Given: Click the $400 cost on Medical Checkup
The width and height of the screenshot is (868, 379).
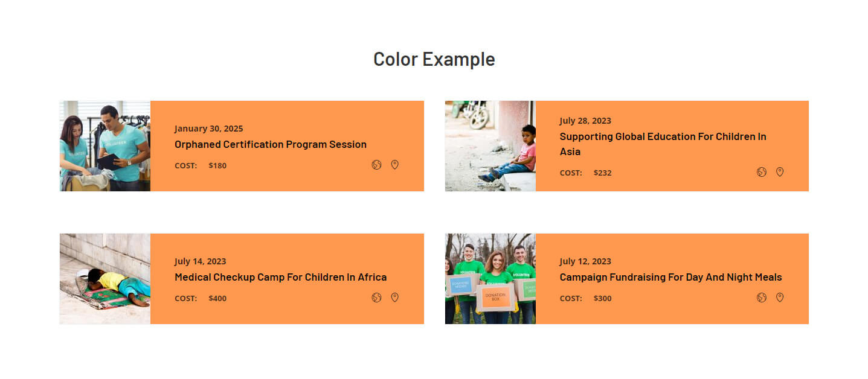Looking at the screenshot, I should click(x=217, y=298).
